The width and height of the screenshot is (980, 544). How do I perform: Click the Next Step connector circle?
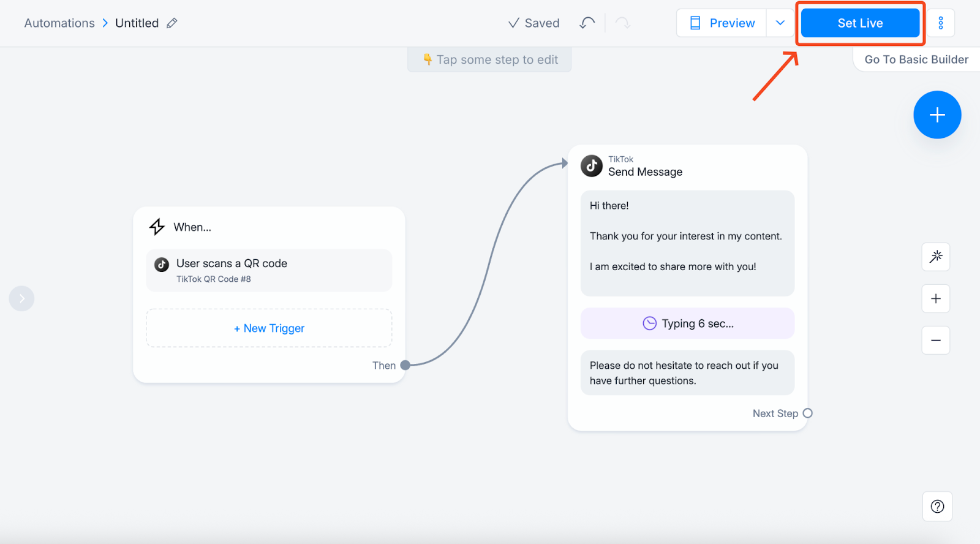pyautogui.click(x=807, y=414)
